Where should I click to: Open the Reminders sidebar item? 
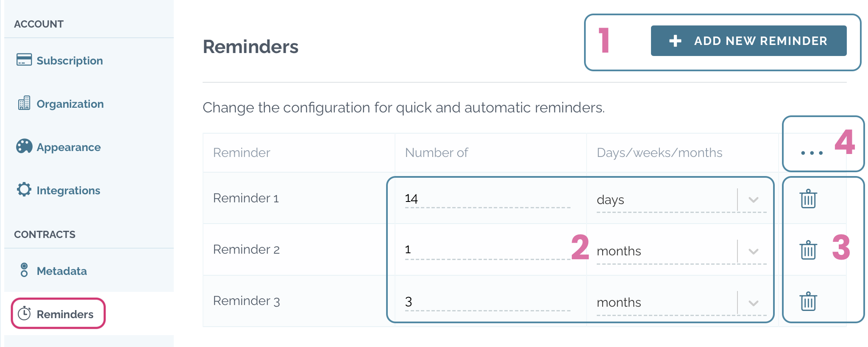[58, 313]
